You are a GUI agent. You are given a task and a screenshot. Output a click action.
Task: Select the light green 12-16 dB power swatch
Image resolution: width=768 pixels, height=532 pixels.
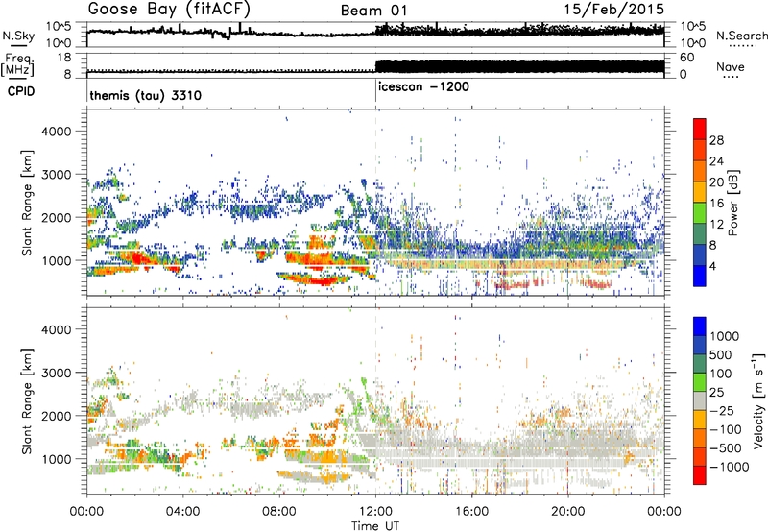coord(700,213)
